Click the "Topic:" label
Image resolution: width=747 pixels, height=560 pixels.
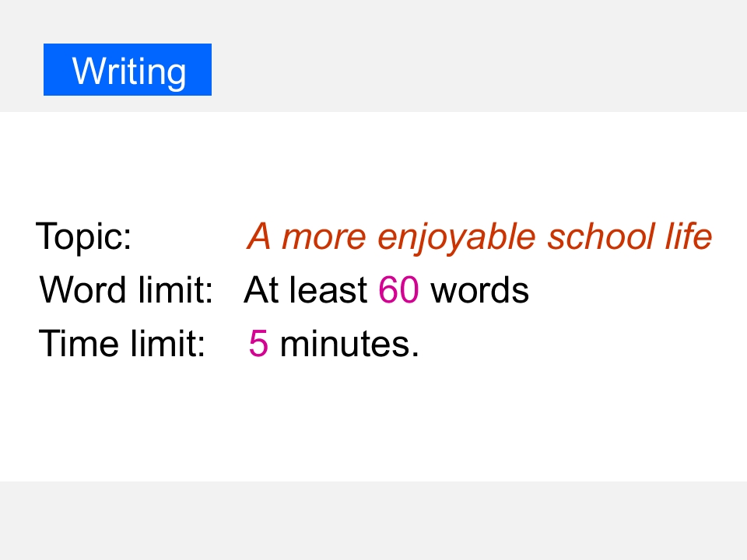(x=84, y=236)
